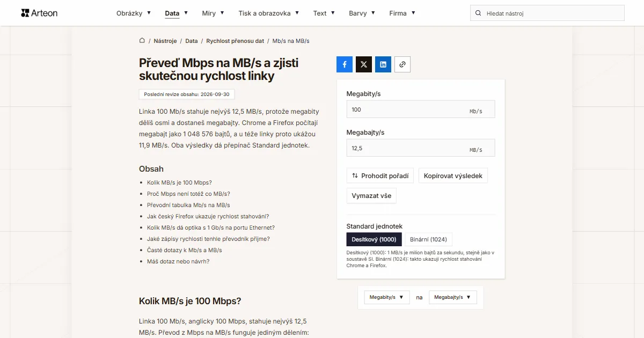Jump to Kolik MB/s dá optika section

click(211, 227)
